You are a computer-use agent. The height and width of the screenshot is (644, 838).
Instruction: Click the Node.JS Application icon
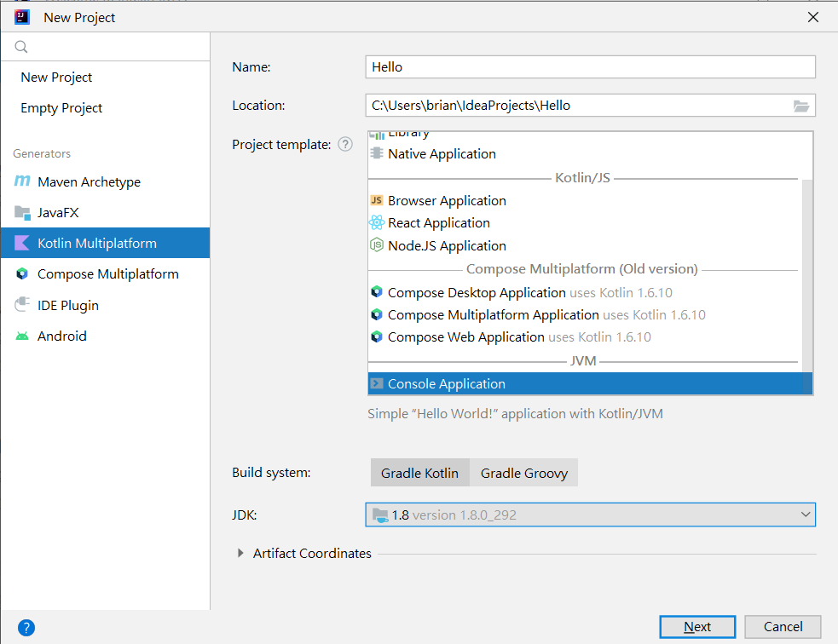(377, 245)
